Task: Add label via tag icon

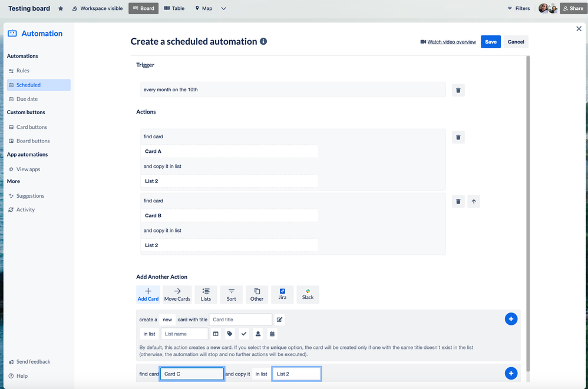Action: tap(230, 334)
